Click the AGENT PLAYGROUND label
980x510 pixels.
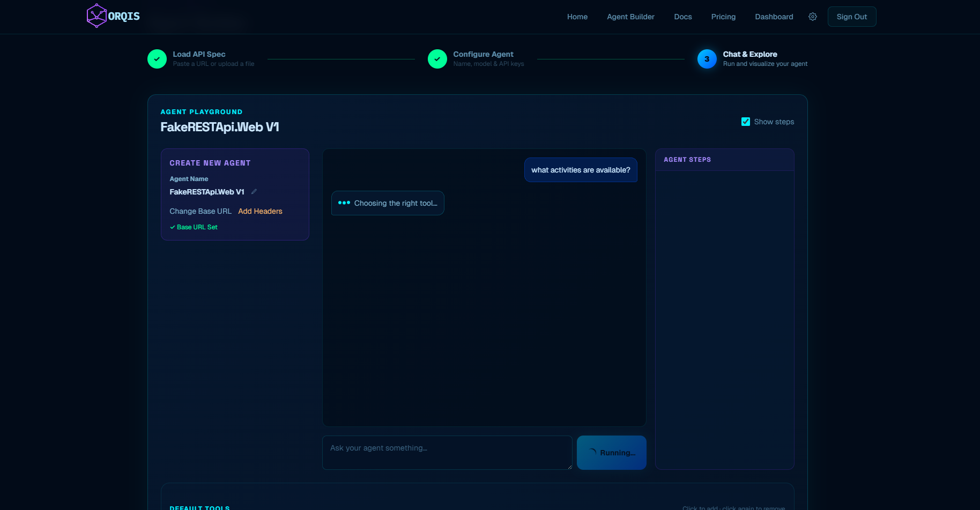tap(202, 112)
